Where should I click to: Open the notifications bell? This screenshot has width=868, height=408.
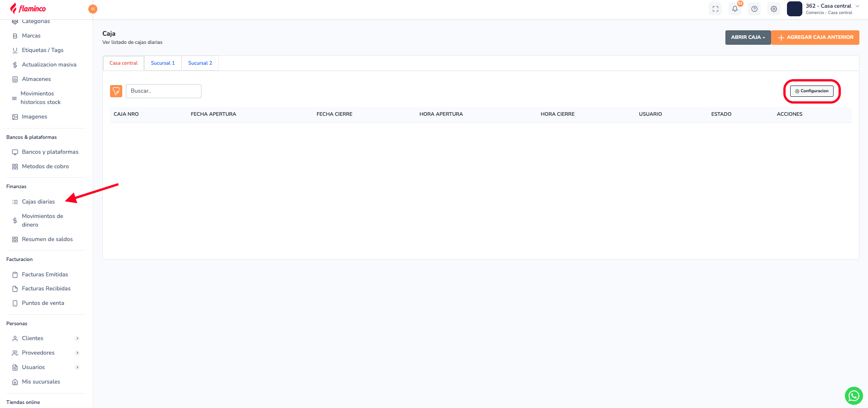[735, 9]
